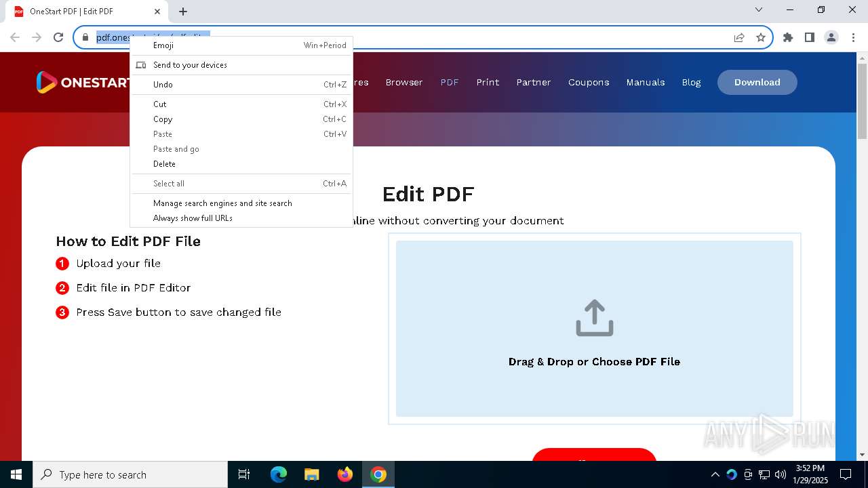
Task: Open the volume speaker tray icon
Action: coord(781,474)
